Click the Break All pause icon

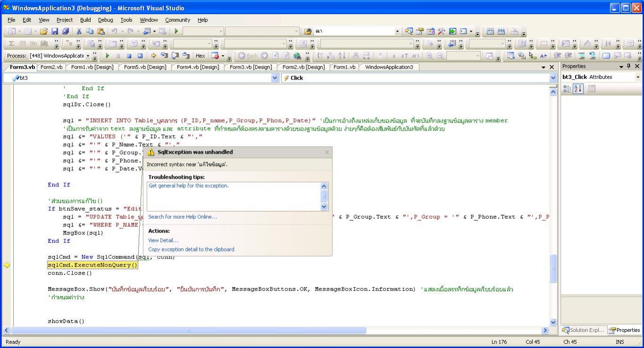pos(118,56)
